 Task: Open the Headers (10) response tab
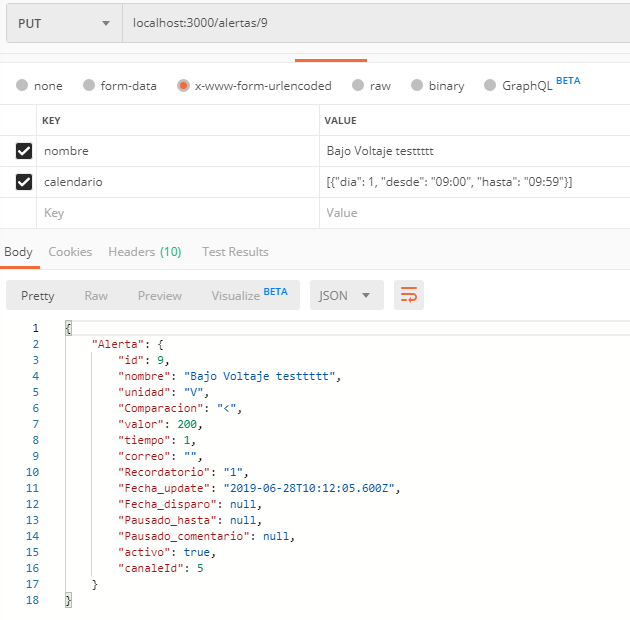click(x=144, y=252)
